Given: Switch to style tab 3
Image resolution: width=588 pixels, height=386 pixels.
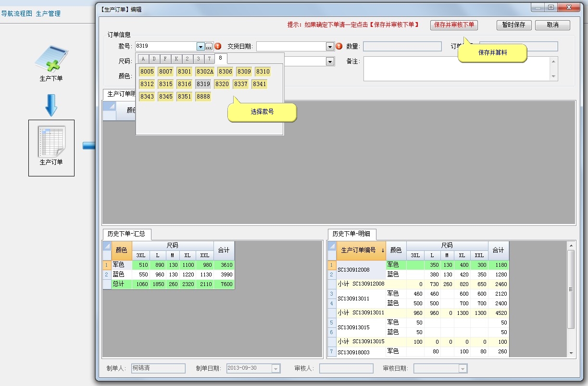Looking at the screenshot, I should (198, 59).
